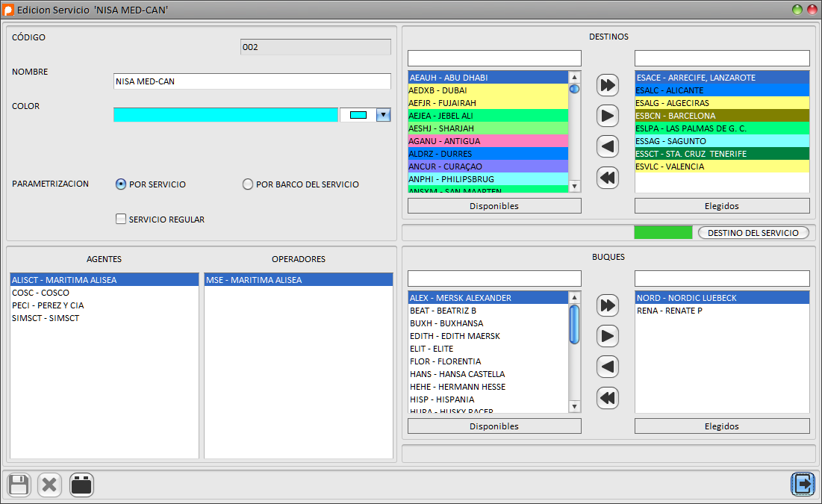Open the COLOR dropdown arrow
The width and height of the screenshot is (822, 504).
(x=383, y=115)
